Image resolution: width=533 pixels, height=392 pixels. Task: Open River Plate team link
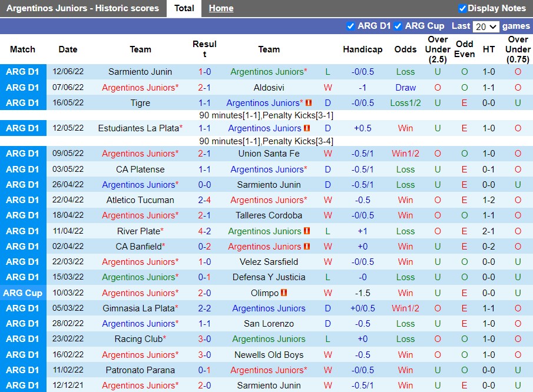(x=138, y=231)
